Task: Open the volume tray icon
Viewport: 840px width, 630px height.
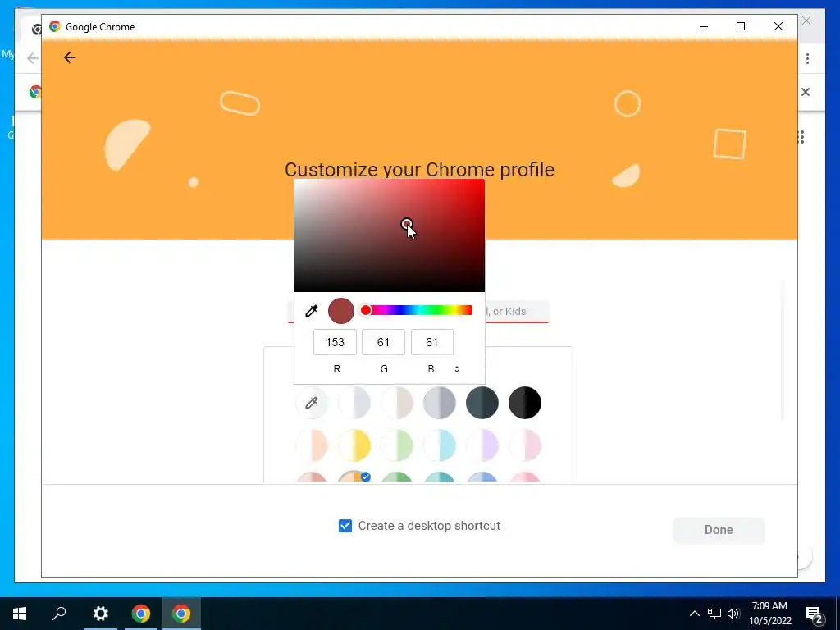Action: [733, 614]
